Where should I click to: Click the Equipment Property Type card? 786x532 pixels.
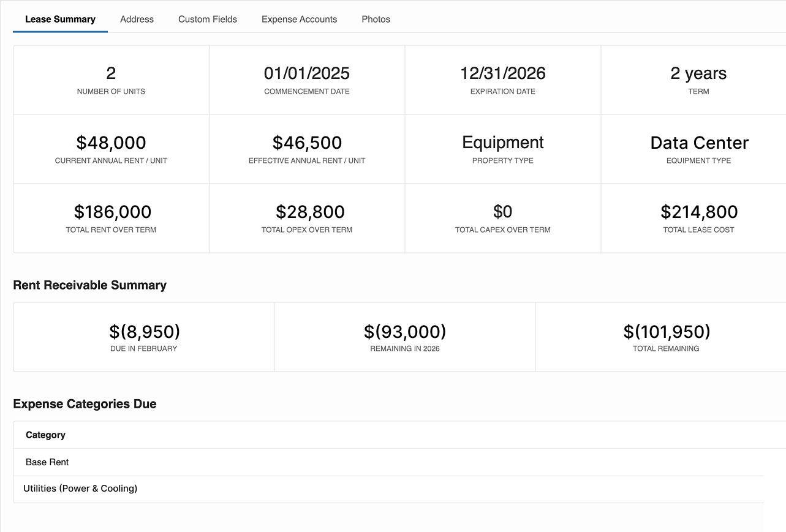[x=502, y=149]
